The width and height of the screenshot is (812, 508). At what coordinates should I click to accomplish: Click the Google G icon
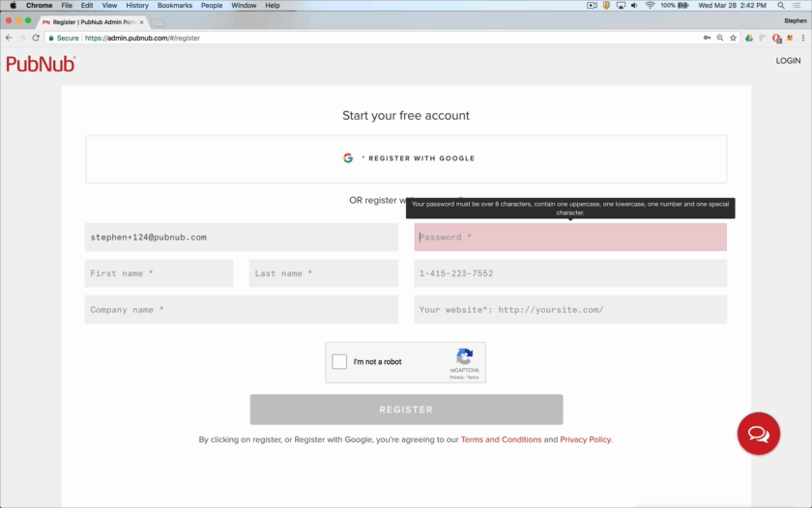348,158
